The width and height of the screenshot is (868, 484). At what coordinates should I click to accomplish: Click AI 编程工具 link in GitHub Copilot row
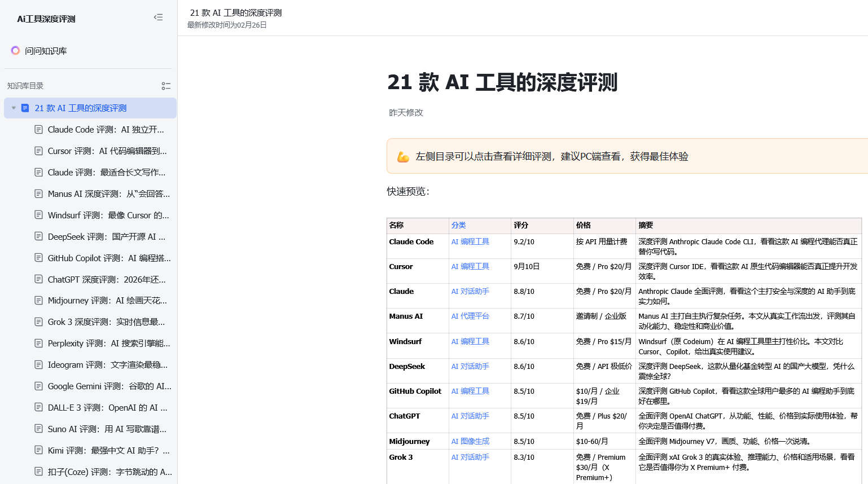pyautogui.click(x=470, y=391)
